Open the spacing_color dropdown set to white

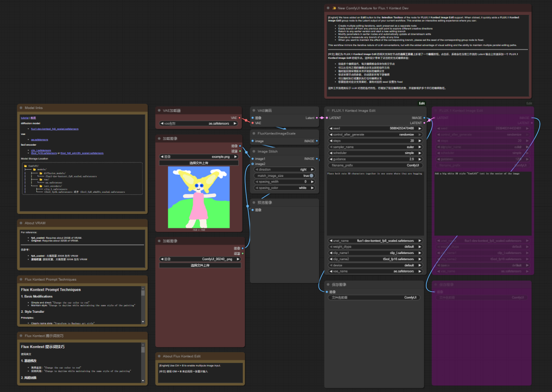tap(284, 188)
